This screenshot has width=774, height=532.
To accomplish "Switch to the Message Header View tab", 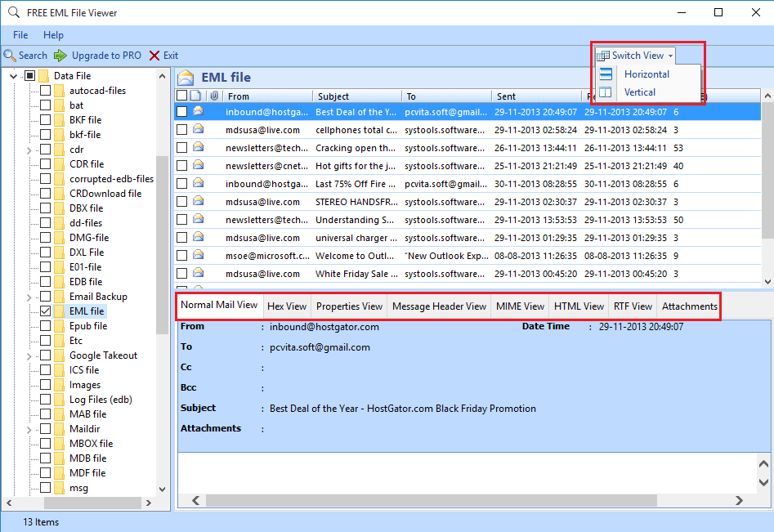I will click(439, 306).
